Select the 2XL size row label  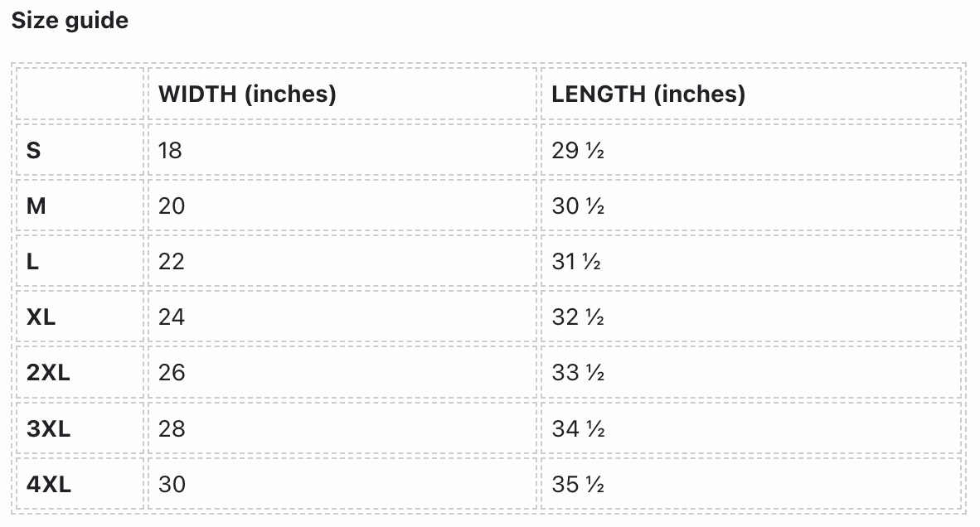click(x=48, y=372)
